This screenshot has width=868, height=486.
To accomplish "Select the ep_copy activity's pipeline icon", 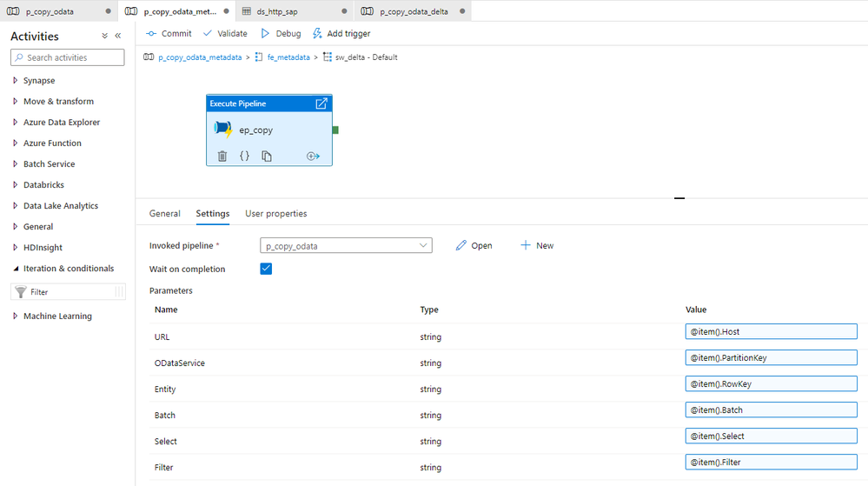I will (222, 130).
